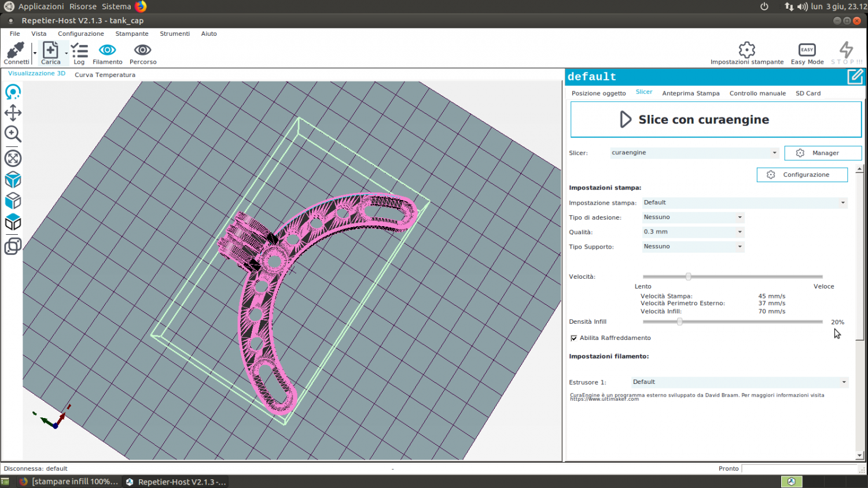
Task: Open the Slicer tab
Action: (x=644, y=92)
